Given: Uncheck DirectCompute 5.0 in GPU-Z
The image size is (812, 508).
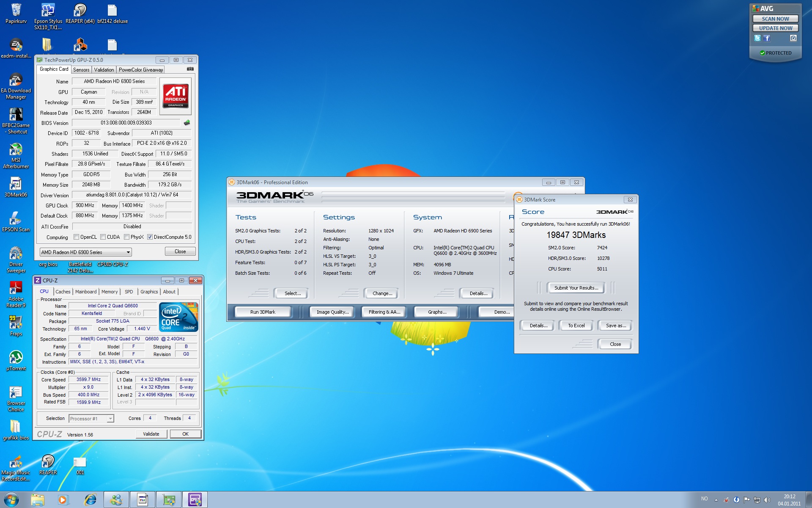Looking at the screenshot, I should coord(150,237).
